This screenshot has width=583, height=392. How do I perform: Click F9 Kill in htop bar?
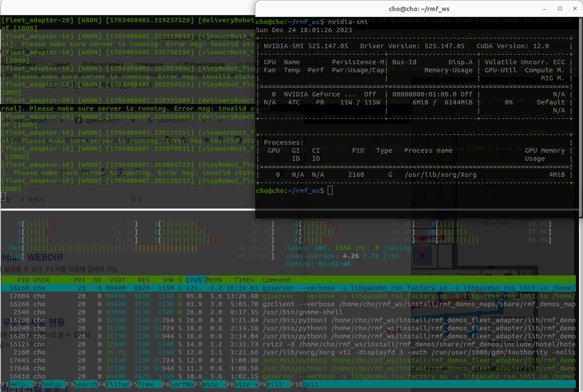pos(275,384)
